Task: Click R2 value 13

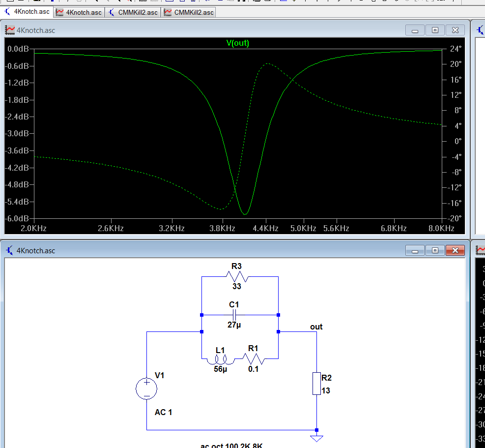Action: coord(326,391)
